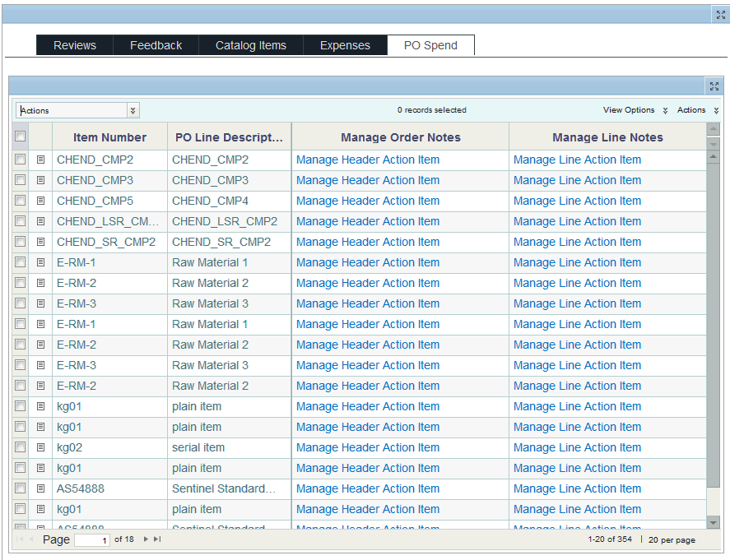Check the CHEND_CMP3 row checkbox
The height and width of the screenshot is (560, 730).
click(x=20, y=180)
